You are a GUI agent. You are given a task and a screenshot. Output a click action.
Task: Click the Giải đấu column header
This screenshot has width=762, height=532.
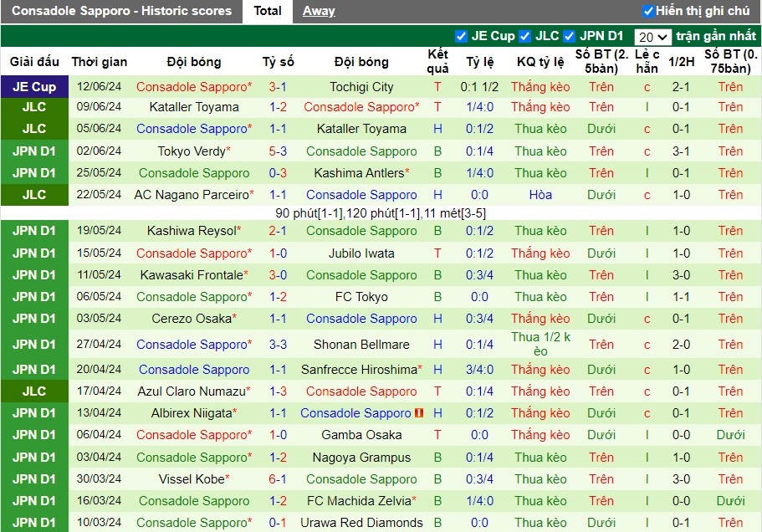34,62
